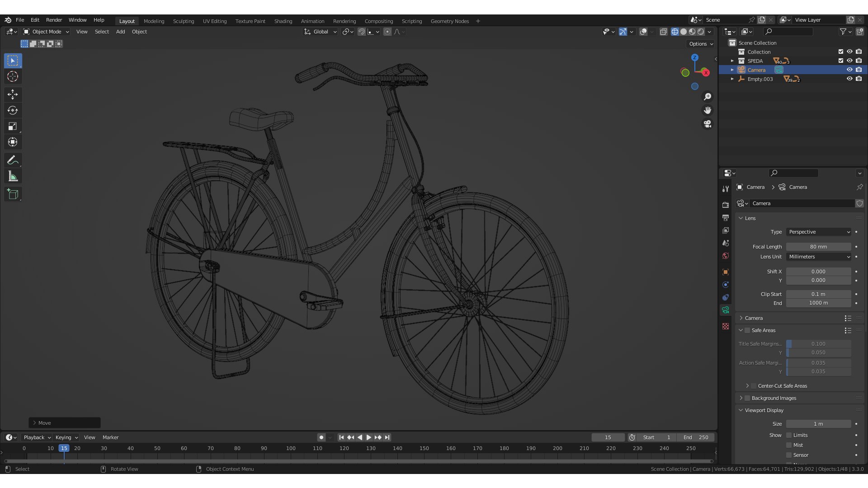Jump to timeline start frame

click(x=341, y=437)
